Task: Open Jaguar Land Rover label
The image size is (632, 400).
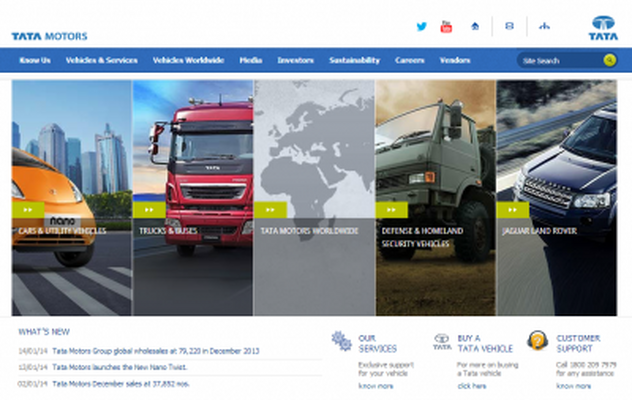Action: [x=539, y=231]
